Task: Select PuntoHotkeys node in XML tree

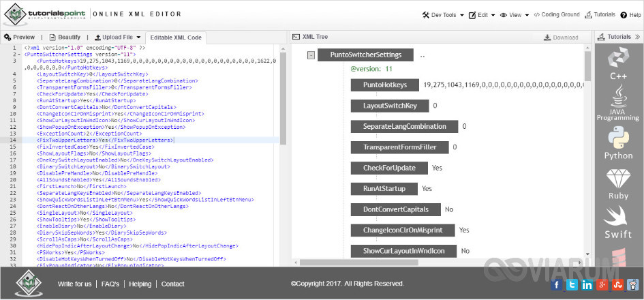Action: coord(385,85)
